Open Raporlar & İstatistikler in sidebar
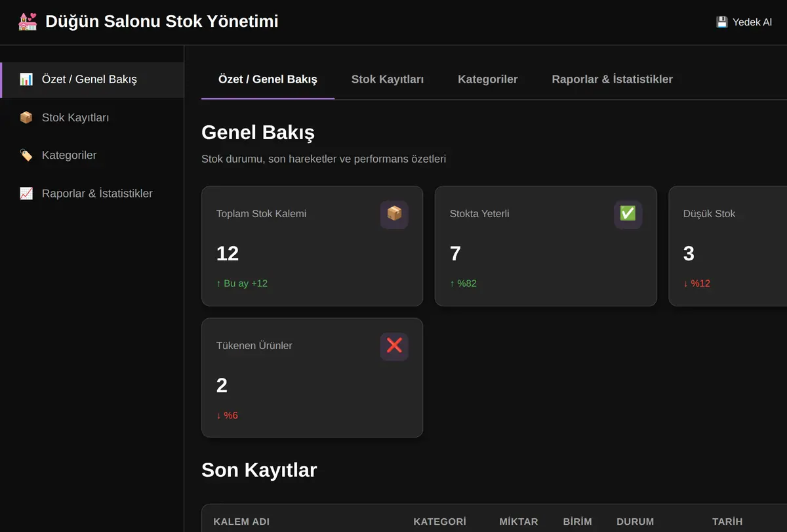The height and width of the screenshot is (532, 787). [92, 194]
